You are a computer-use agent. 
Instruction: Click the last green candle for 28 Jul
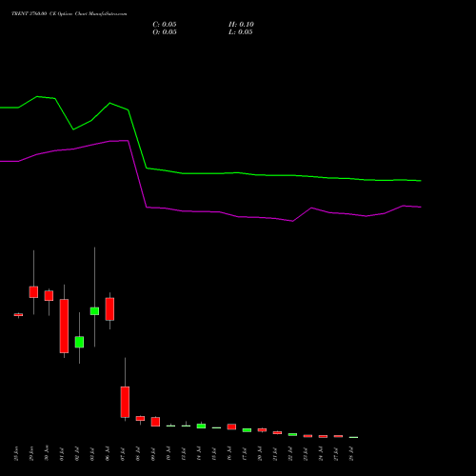353,437
